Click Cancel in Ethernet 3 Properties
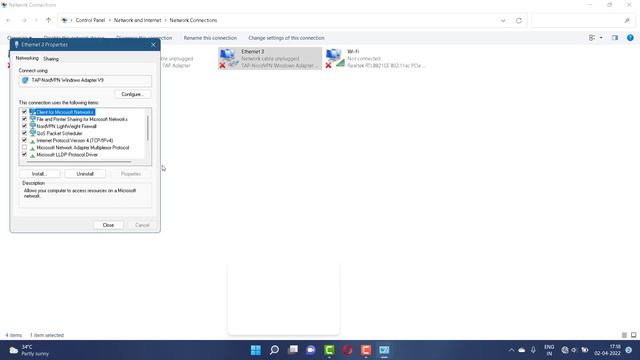The image size is (640, 360). (x=142, y=225)
